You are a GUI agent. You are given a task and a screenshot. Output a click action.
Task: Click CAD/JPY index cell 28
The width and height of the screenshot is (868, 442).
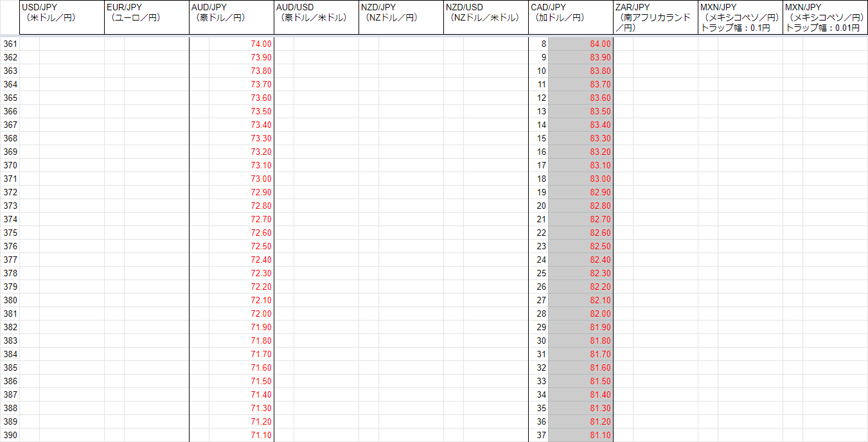point(538,314)
